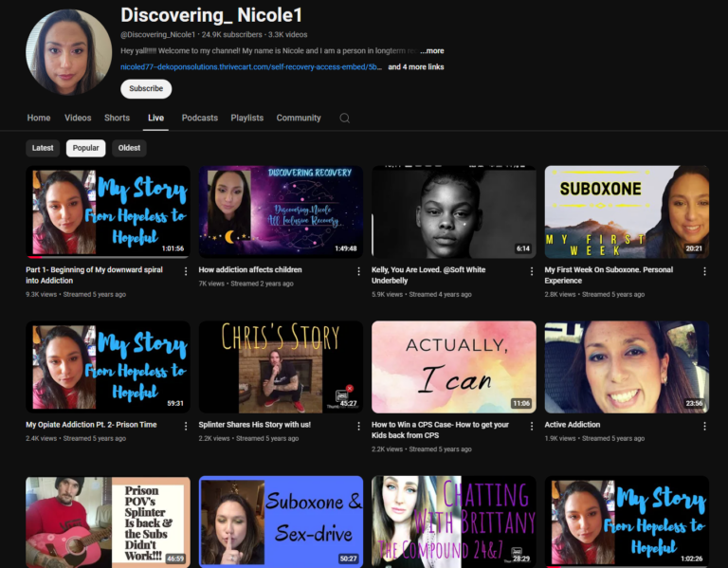Open options menu for 'How addiction affects children'
Image resolution: width=728 pixels, height=568 pixels.
[x=358, y=271]
